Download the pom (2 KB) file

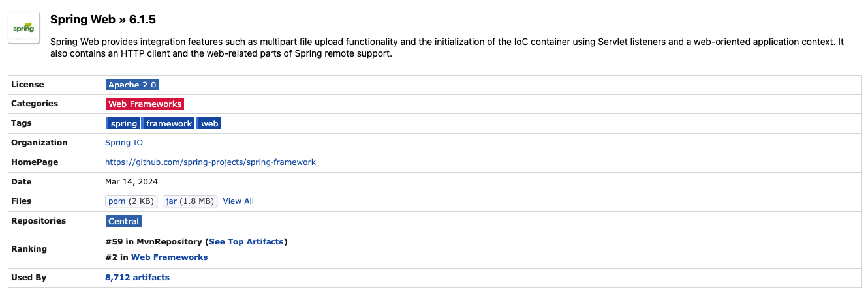[131, 201]
